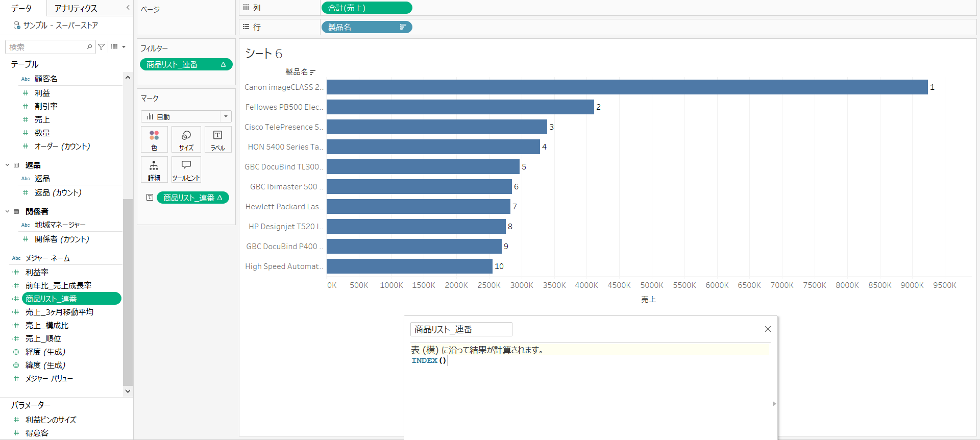Collapse the side pane with the arrow
980x440 pixels.
click(x=128, y=8)
